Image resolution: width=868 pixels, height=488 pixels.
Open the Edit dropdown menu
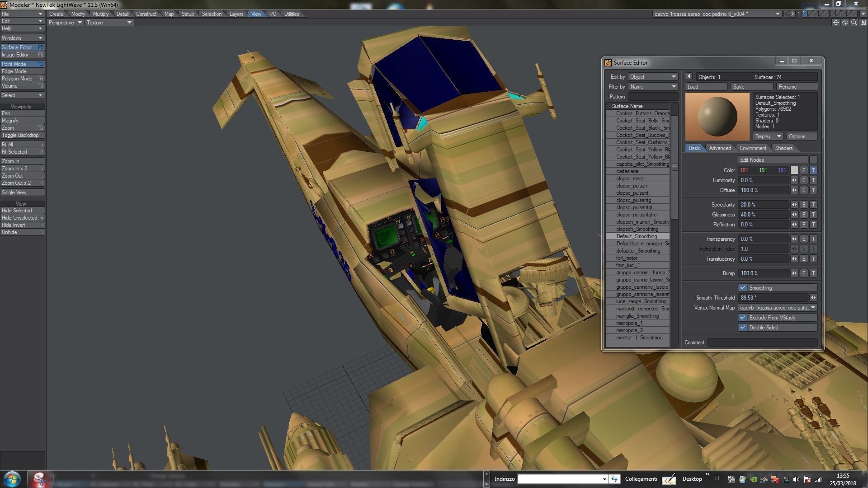point(22,21)
